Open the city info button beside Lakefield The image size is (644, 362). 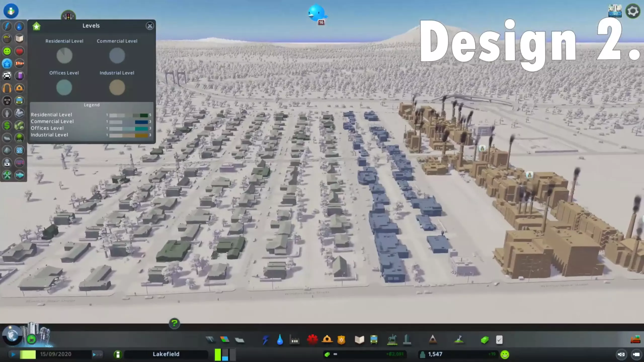pos(117,354)
